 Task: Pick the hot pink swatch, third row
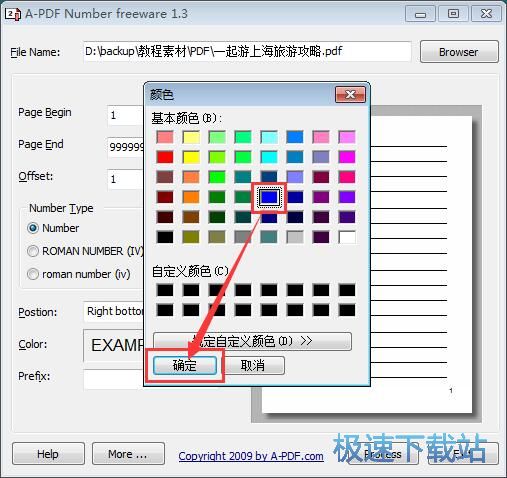pos(347,177)
